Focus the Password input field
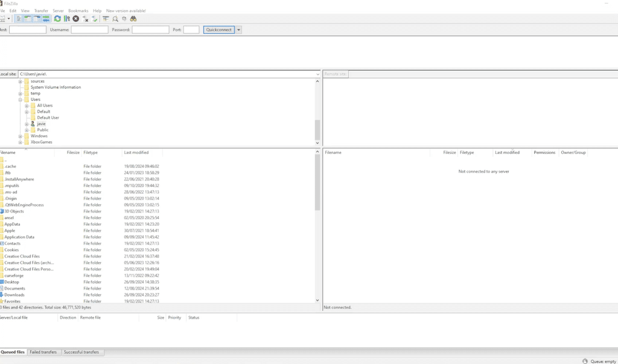The width and height of the screenshot is (618, 364). click(150, 30)
